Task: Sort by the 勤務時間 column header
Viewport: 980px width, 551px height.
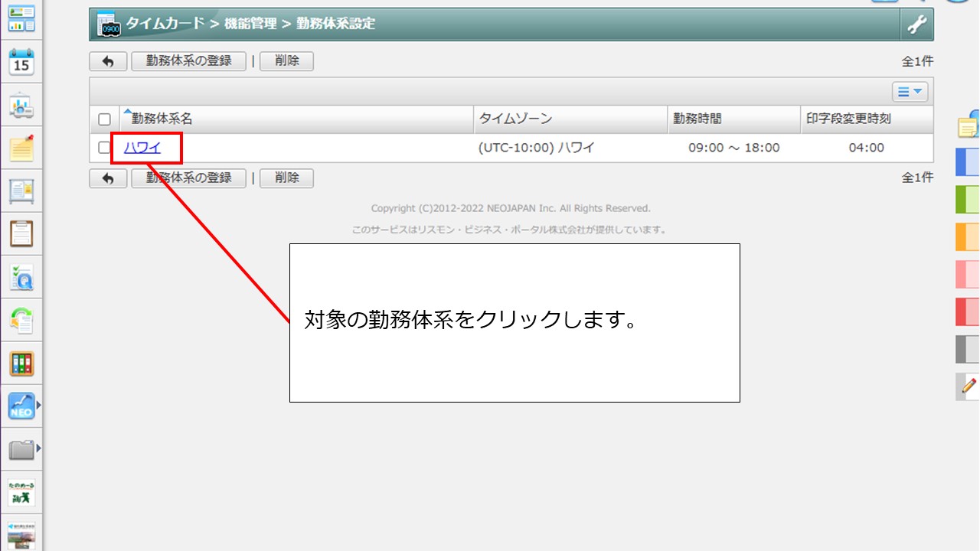Action: coord(697,119)
